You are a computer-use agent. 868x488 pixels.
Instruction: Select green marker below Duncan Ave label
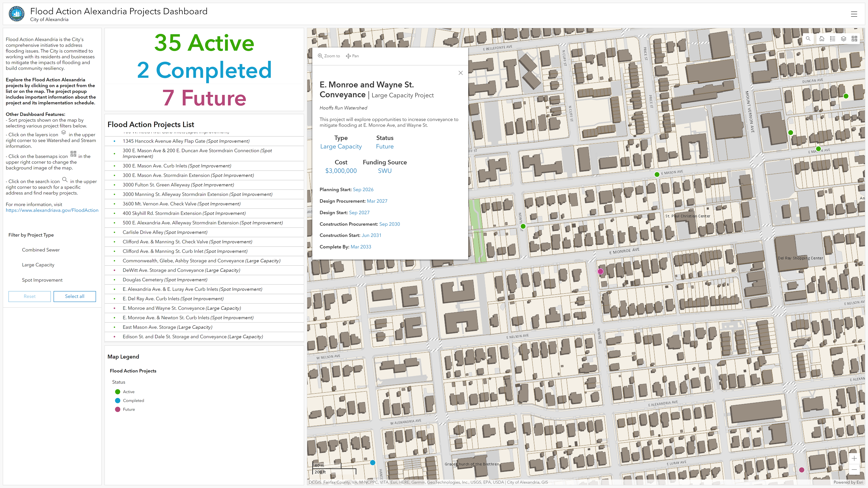coord(846,96)
